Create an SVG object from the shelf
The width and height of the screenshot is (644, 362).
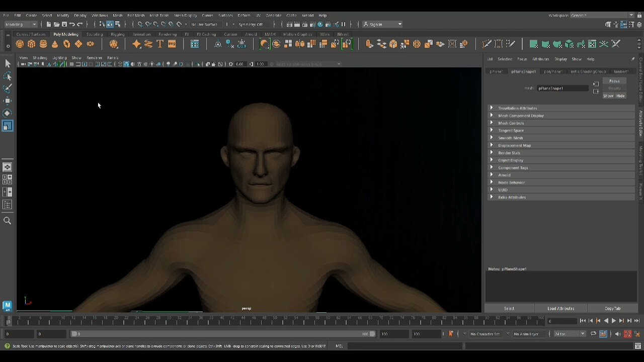172,44
